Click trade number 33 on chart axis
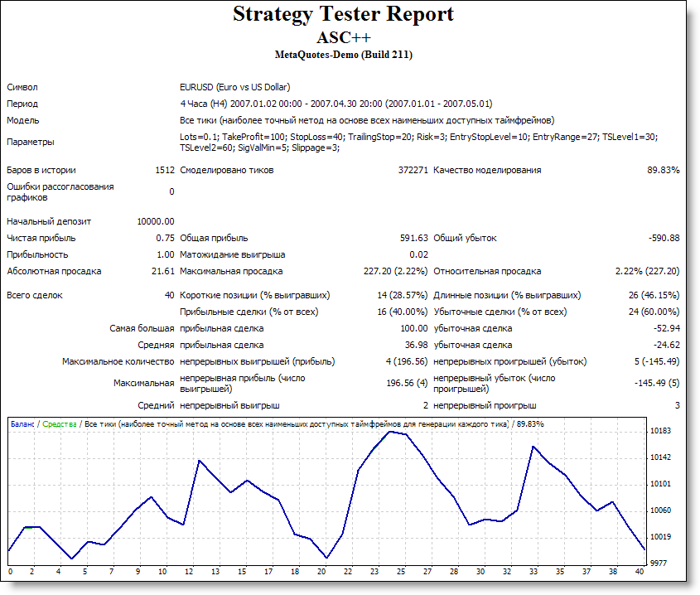Image resolution: width=700 pixels, height=595 pixels. pos(533,571)
